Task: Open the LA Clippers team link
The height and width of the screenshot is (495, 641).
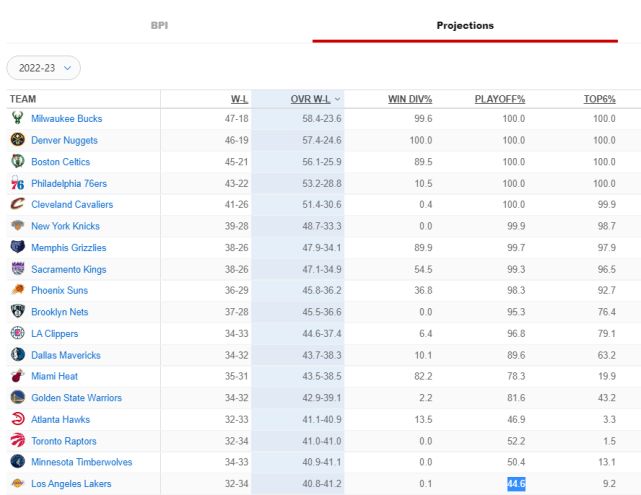Action: pyautogui.click(x=54, y=334)
